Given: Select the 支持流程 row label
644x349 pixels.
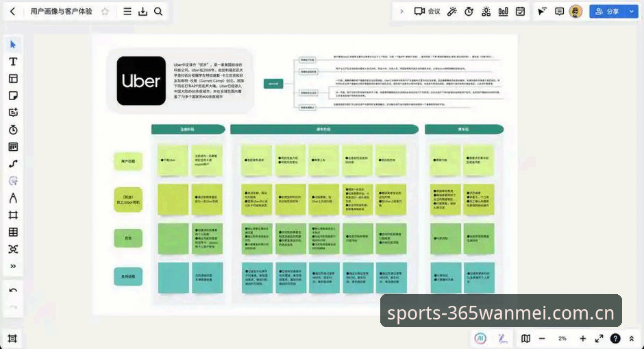Looking at the screenshot, I should coord(128,276).
